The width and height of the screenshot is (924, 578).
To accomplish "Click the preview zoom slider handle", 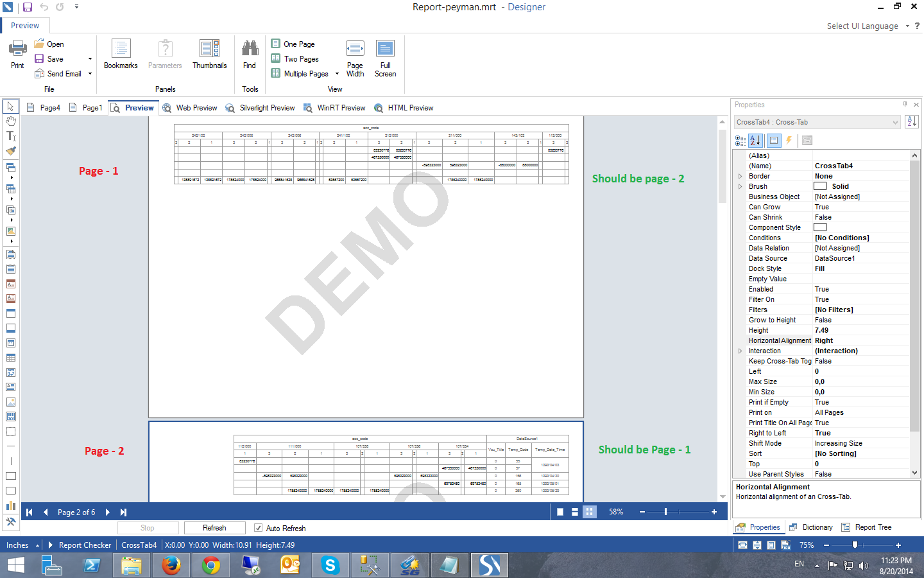I will click(x=665, y=512).
